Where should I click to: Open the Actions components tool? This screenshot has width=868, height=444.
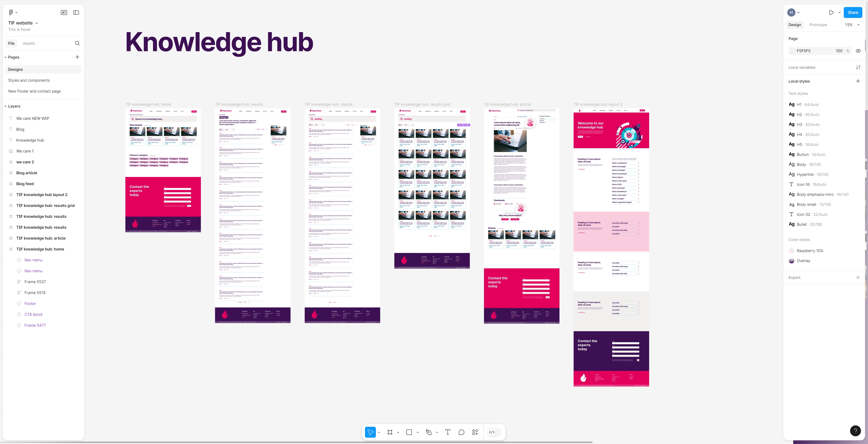[475, 432]
